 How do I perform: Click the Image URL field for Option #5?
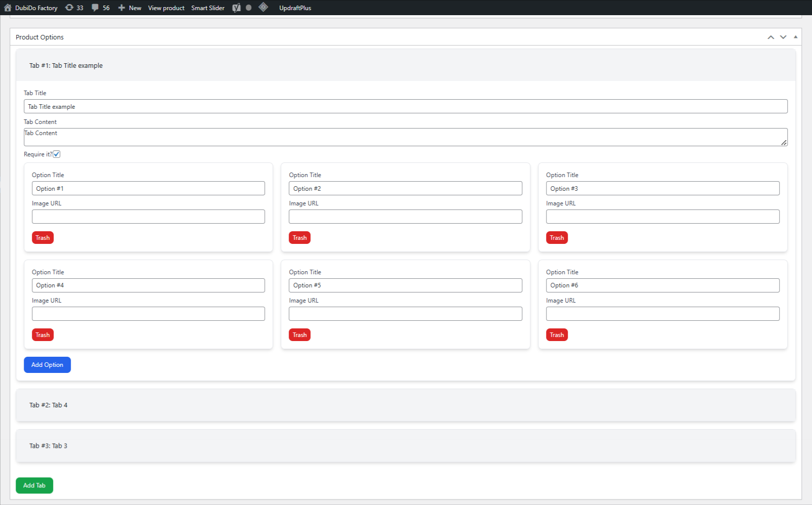[x=405, y=314]
